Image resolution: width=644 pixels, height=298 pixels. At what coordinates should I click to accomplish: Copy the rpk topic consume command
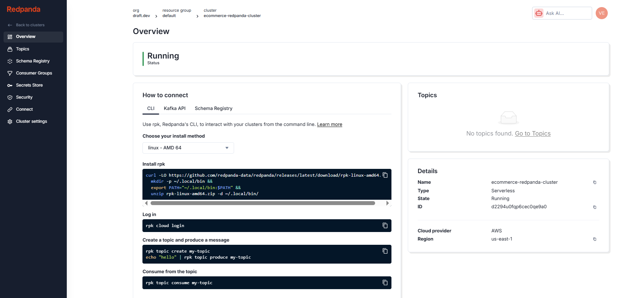[x=385, y=283]
